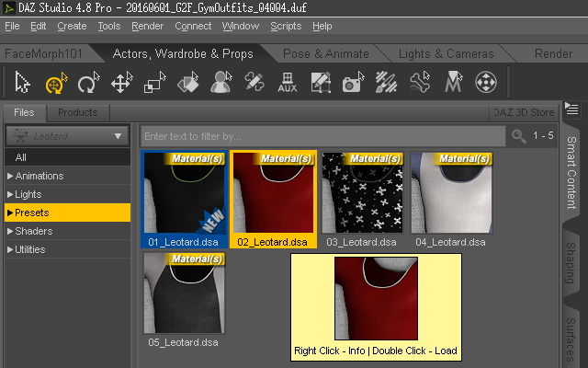Viewport: 588px width, 368px height.
Task: Choose the Region Navigator tool
Action: tap(220, 82)
